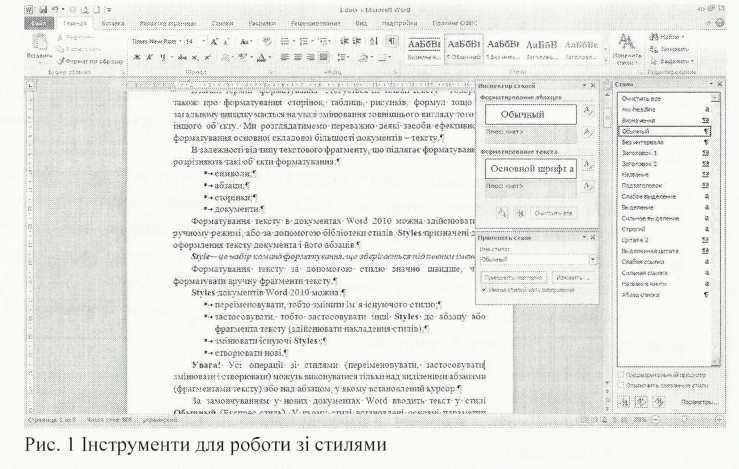
Task: Click the Replace (Заменить) button
Action: (x=670, y=49)
